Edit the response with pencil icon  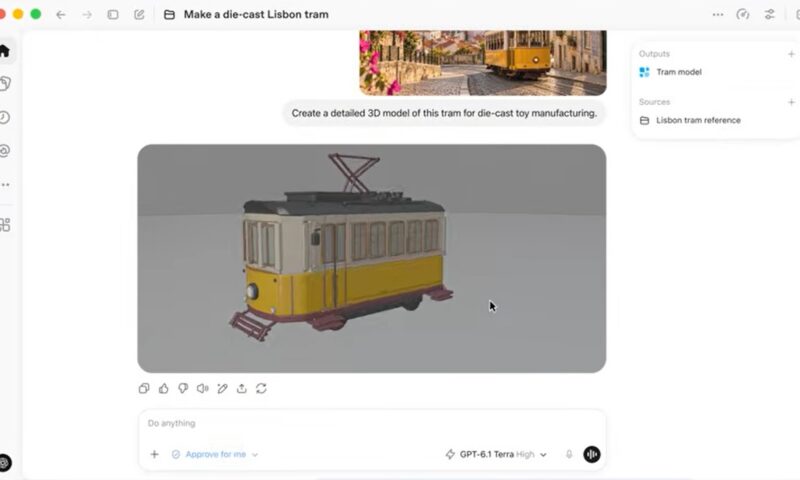(x=222, y=389)
